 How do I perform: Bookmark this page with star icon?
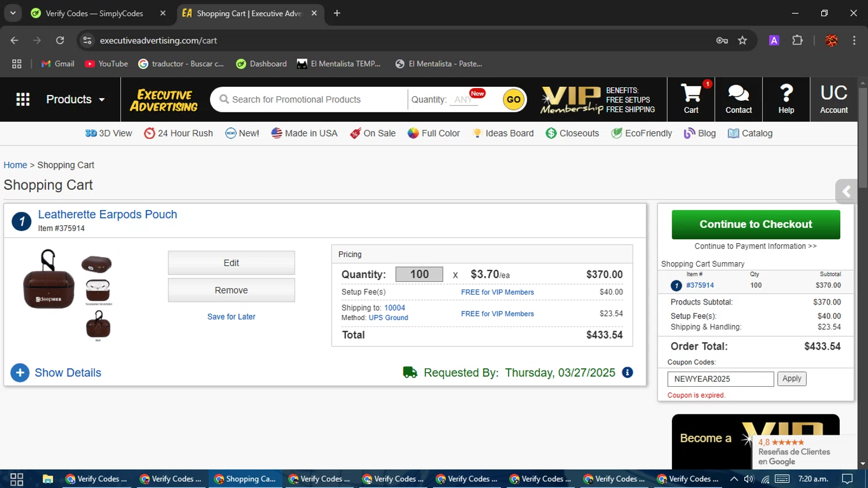[x=742, y=41]
